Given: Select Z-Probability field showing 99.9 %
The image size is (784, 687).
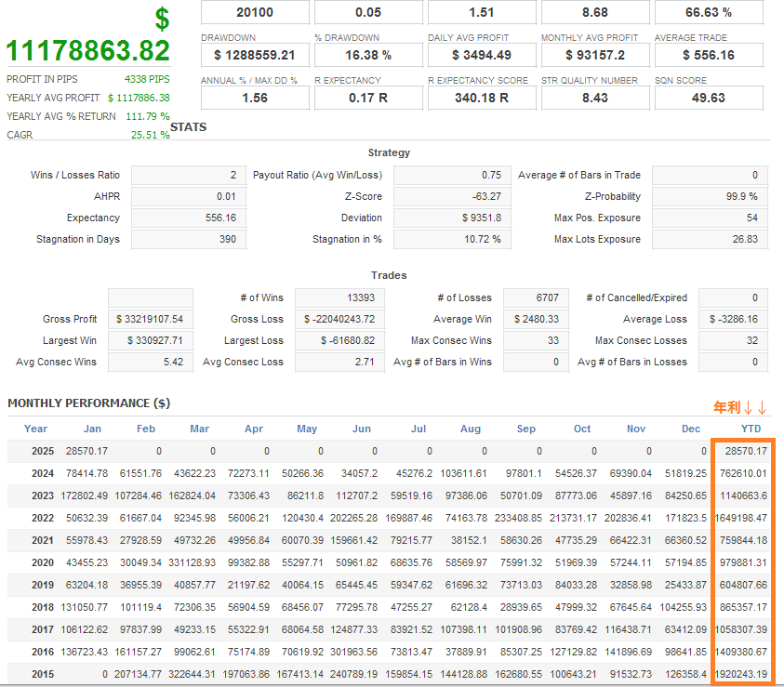Looking at the screenshot, I should click(710, 196).
